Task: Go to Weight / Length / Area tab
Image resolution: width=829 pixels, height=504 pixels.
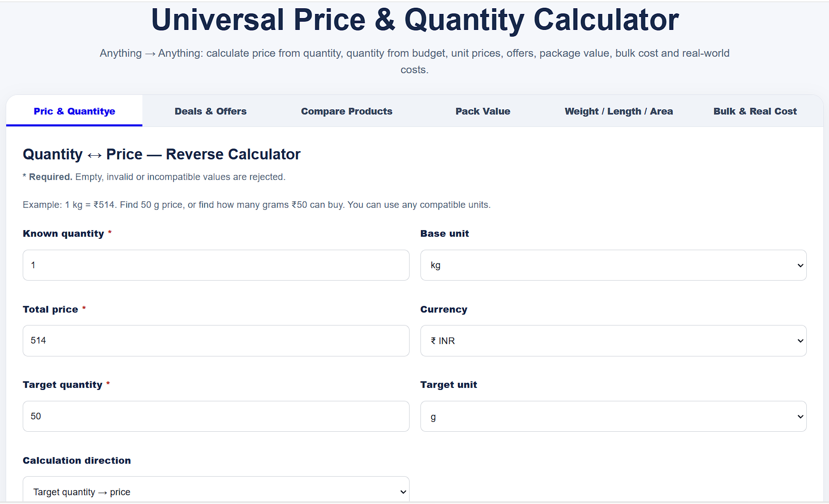Action: 619,111
